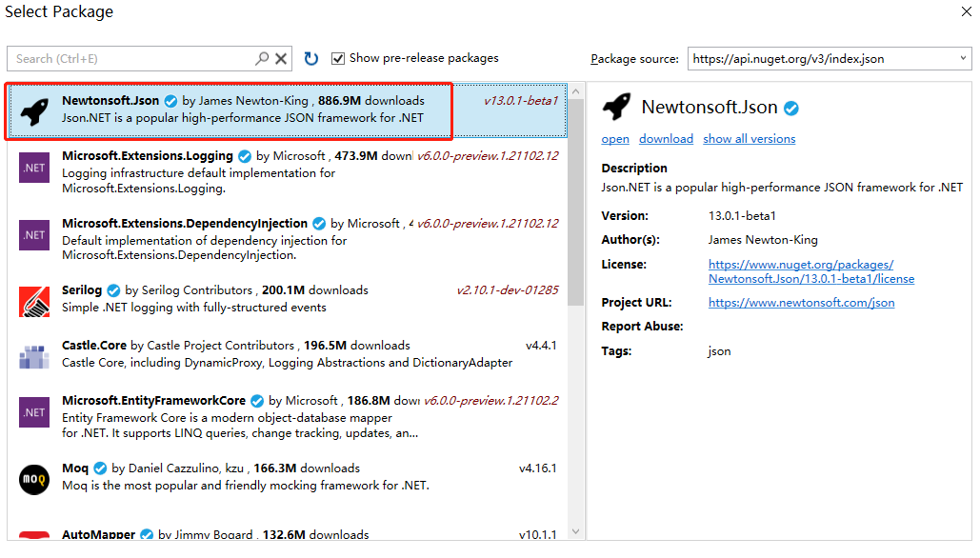This screenshot has width=980, height=558.
Task: Select the Castle.Core package title
Action: point(93,345)
